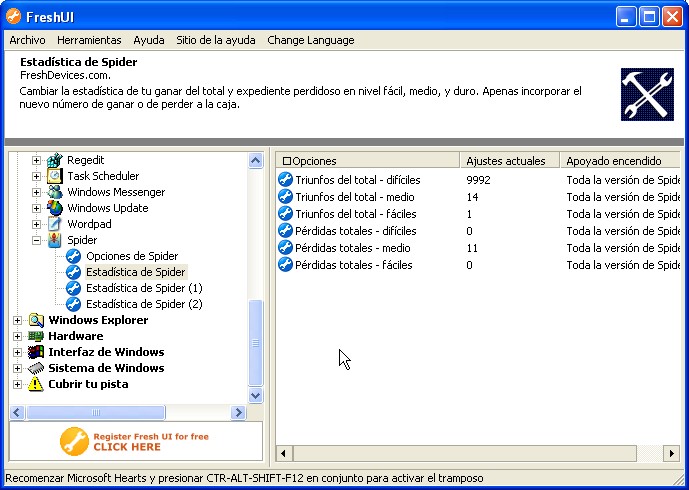Click the value 9992 in Ajustes actuales
689x490 pixels.
click(x=478, y=180)
